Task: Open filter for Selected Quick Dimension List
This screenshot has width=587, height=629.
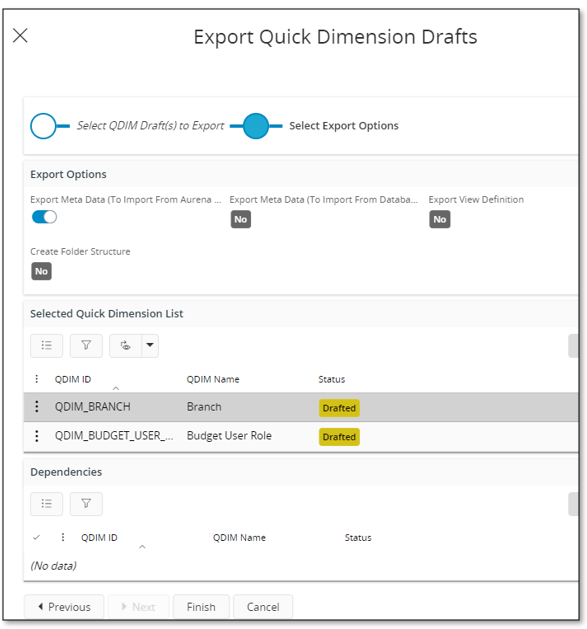Action: [x=86, y=345]
